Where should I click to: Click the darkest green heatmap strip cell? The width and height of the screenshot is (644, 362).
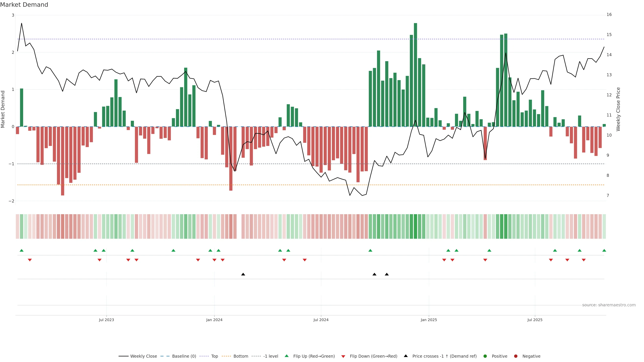[x=416, y=226]
